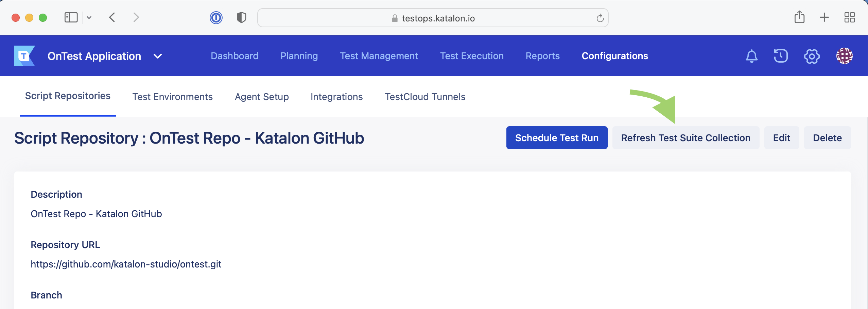
Task: Click the privacy shield icon
Action: pyautogui.click(x=241, y=17)
